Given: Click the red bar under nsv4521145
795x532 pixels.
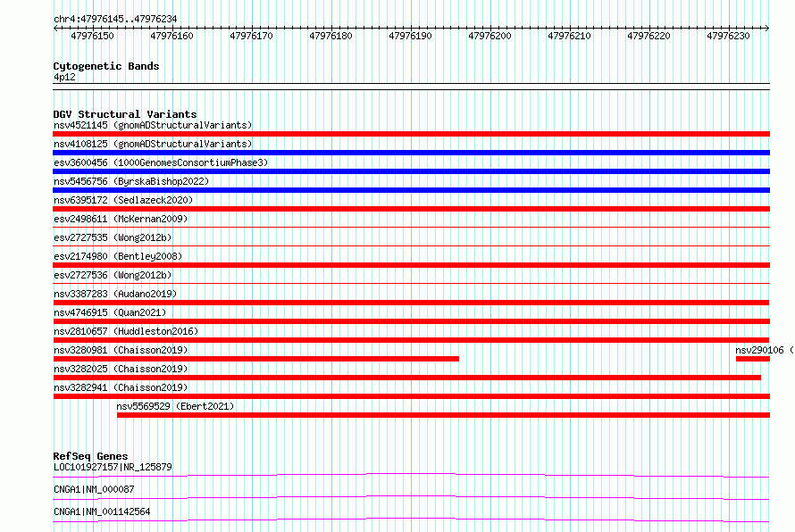Looking at the screenshot, I should pyautogui.click(x=411, y=134).
